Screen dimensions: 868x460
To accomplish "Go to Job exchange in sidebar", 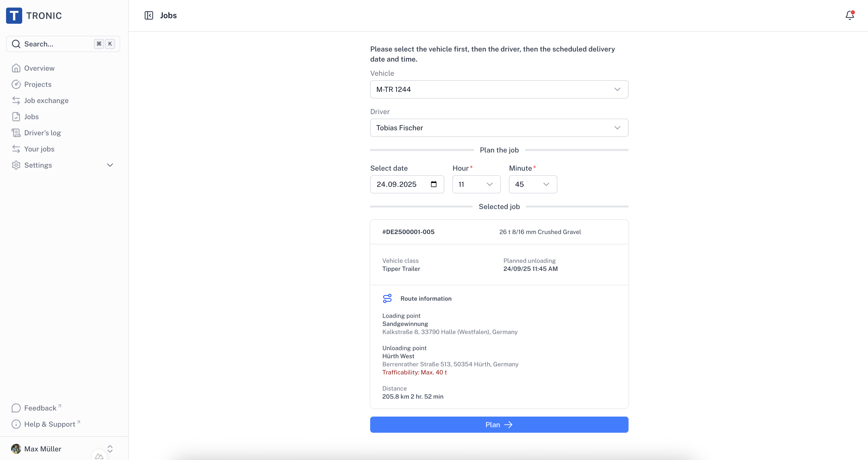I will tap(46, 100).
